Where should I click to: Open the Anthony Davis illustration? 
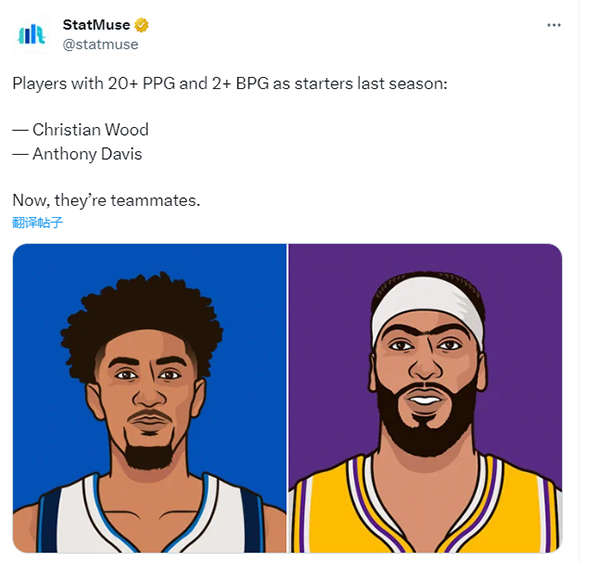coord(425,398)
